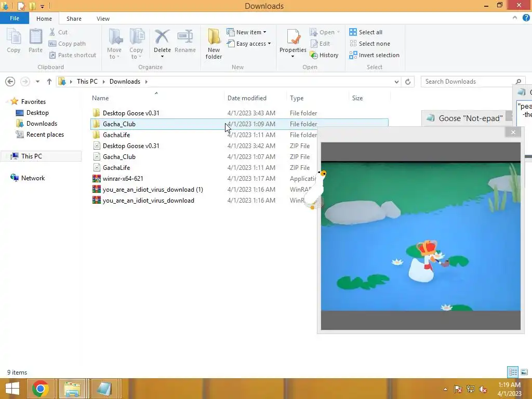This screenshot has height=399, width=532.
Task: Select the GachaLife ZIP File
Action: pos(116,168)
